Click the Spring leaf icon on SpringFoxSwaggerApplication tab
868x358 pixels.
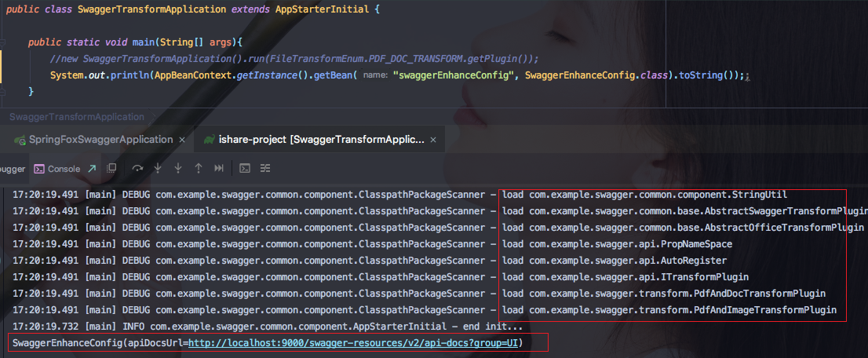(x=20, y=141)
